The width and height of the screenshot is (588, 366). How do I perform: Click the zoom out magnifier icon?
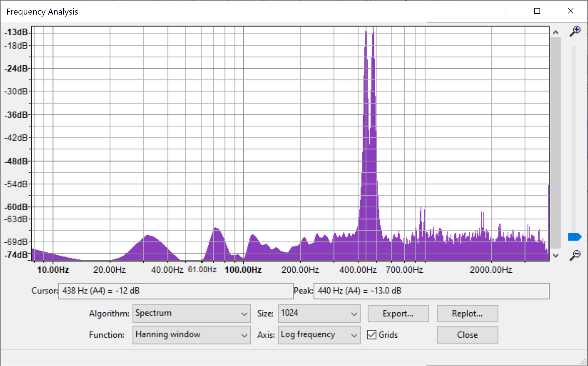click(x=575, y=255)
